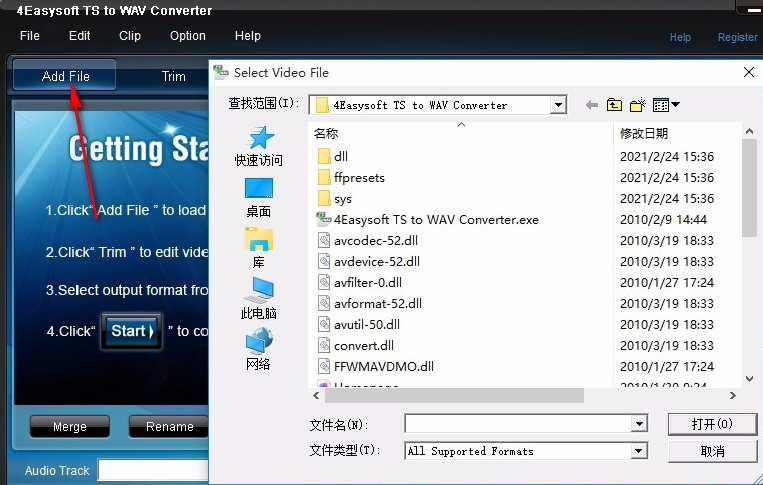
Task: Click the date 2010/1/27 17:24 for avfilter-0.dll
Action: [x=667, y=282]
